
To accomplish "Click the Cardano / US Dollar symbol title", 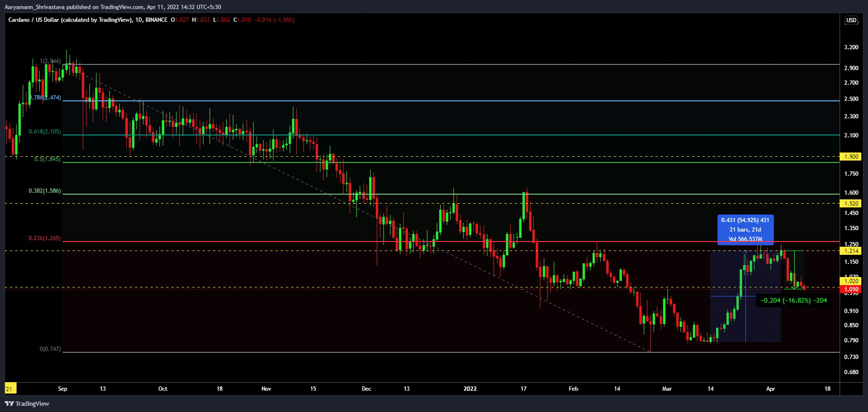I will [x=70, y=20].
